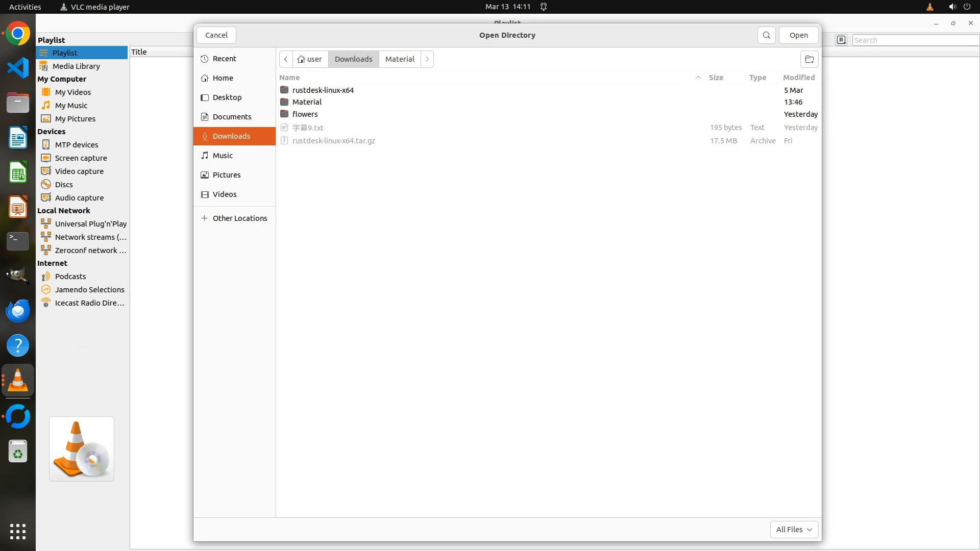Open the Media Library entry
Screen dimensions: 980x551
(76, 66)
